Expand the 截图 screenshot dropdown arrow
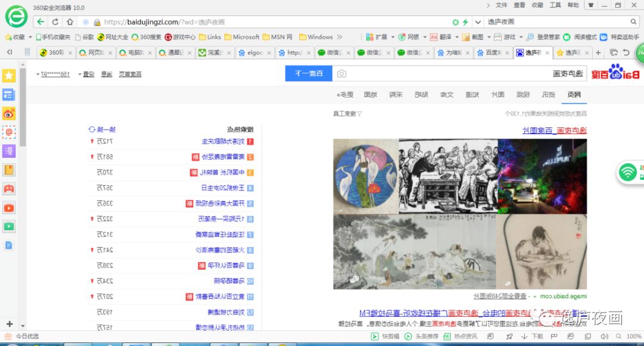 point(489,37)
